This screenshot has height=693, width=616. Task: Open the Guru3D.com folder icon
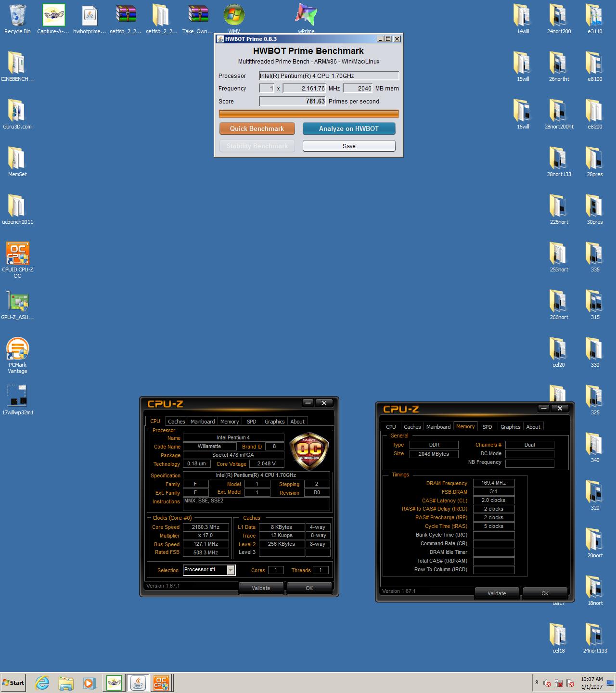pos(17,115)
